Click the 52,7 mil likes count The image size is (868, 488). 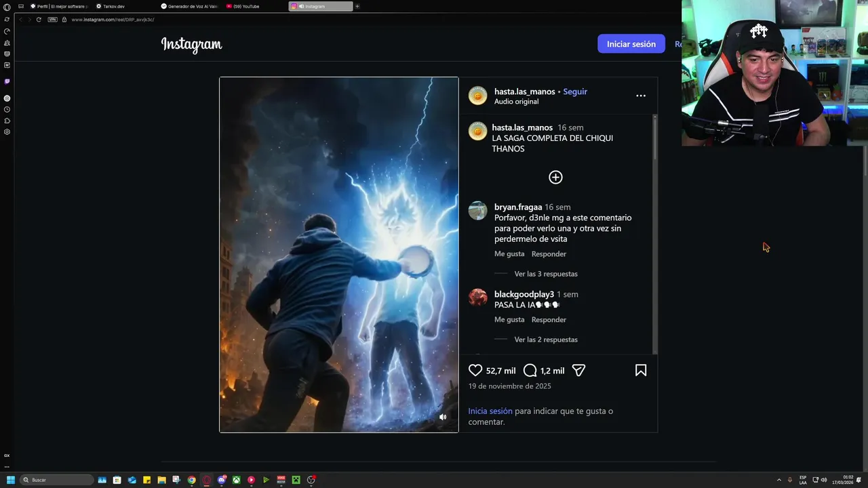tap(500, 371)
